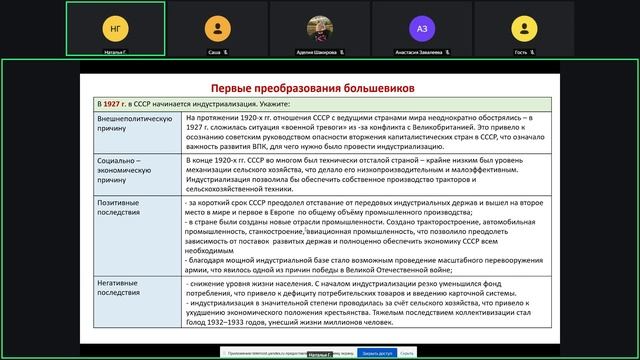Select the Гость participant name label
Viewport: 640px width, 360px height.
pyautogui.click(x=520, y=52)
